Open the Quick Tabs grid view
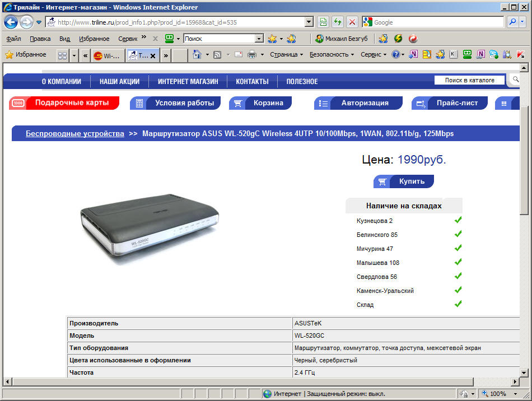 (62, 55)
